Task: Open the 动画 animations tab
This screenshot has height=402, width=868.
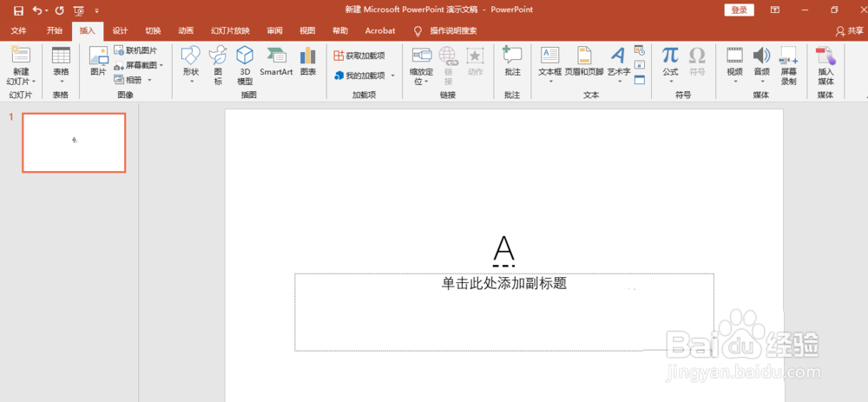Action: pyautogui.click(x=186, y=30)
